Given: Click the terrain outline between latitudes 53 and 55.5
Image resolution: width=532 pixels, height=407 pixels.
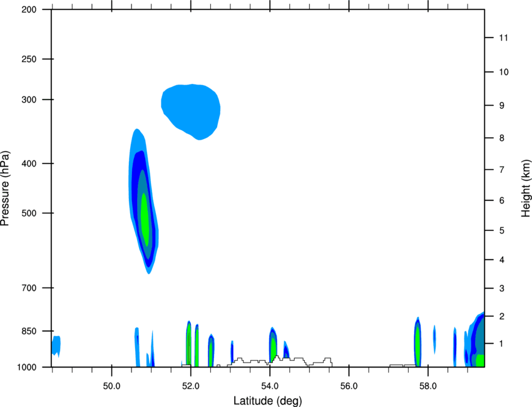Looking at the screenshot, I should pyautogui.click(x=280, y=361).
